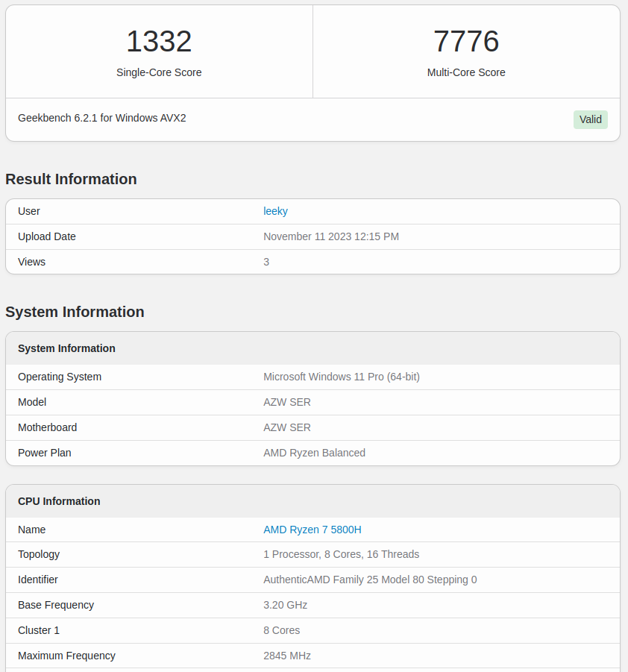The width and height of the screenshot is (628, 672).
Task: Click the large System Information page heading
Action: tap(75, 312)
